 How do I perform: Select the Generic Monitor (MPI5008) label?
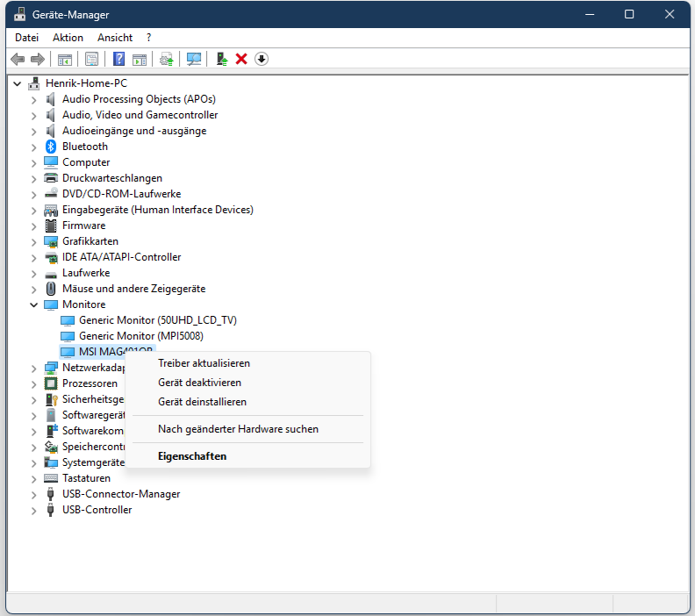click(x=141, y=336)
